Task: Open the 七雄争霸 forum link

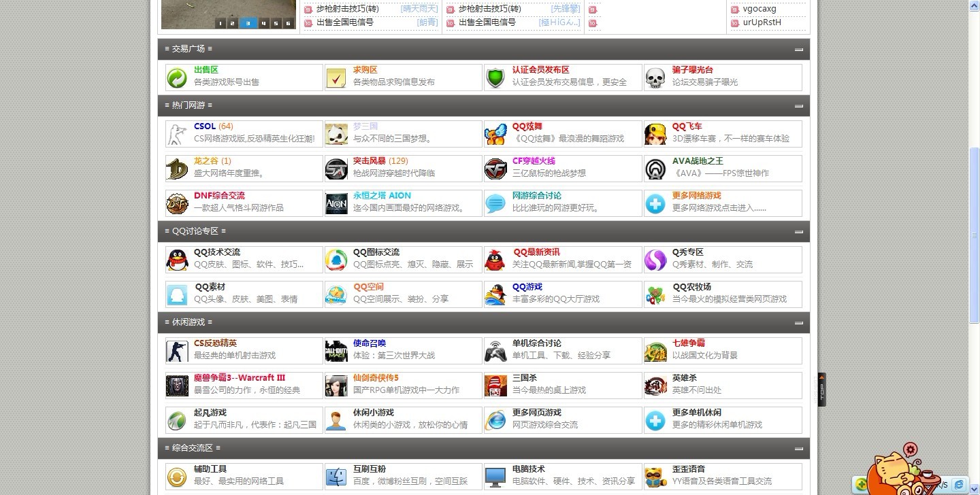Action: tap(689, 343)
